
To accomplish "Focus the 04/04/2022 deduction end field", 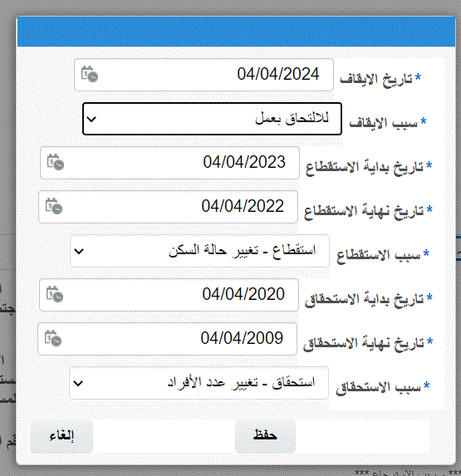I will click(168, 207).
